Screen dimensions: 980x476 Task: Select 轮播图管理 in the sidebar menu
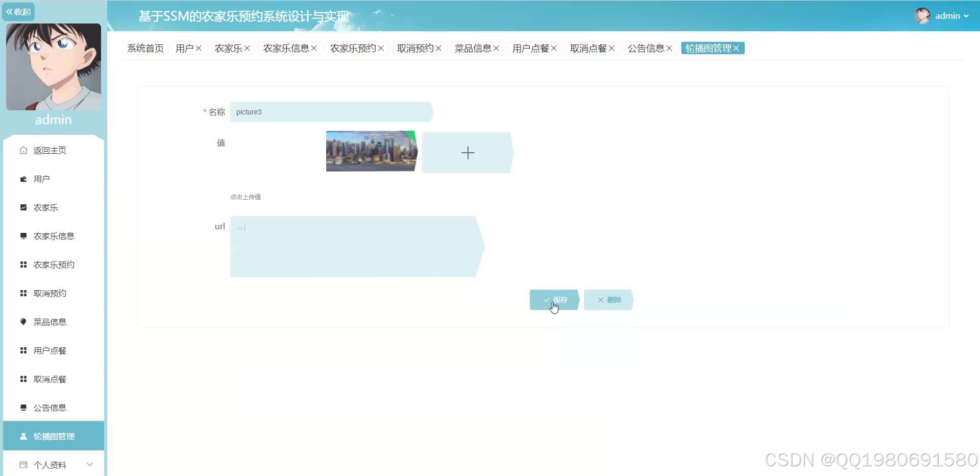[54, 436]
